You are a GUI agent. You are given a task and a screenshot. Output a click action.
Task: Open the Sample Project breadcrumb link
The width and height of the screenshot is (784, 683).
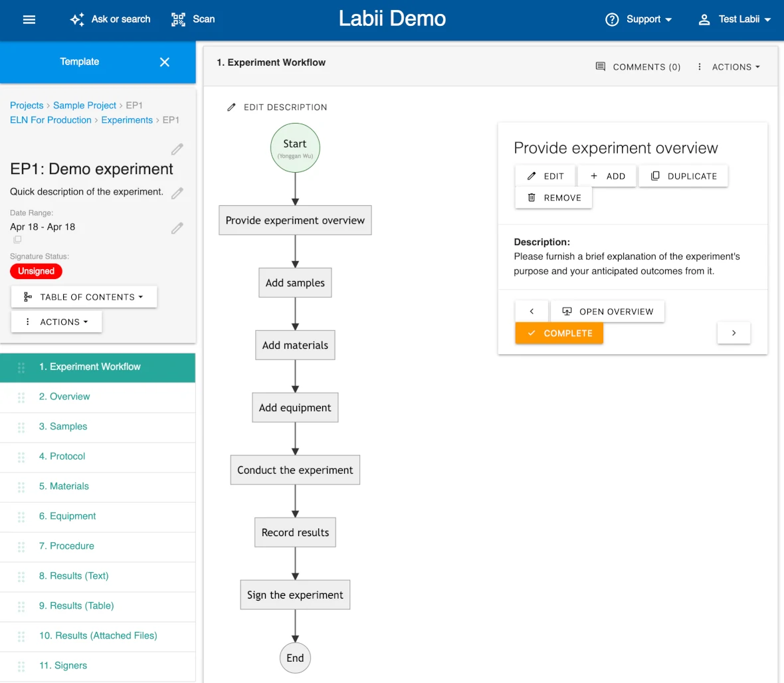point(84,105)
